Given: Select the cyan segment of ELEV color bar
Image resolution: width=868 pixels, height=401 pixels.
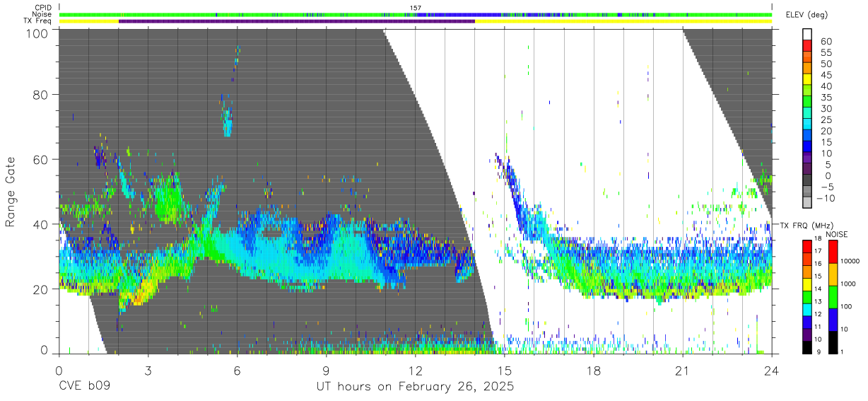Looking at the screenshot, I should [x=807, y=123].
